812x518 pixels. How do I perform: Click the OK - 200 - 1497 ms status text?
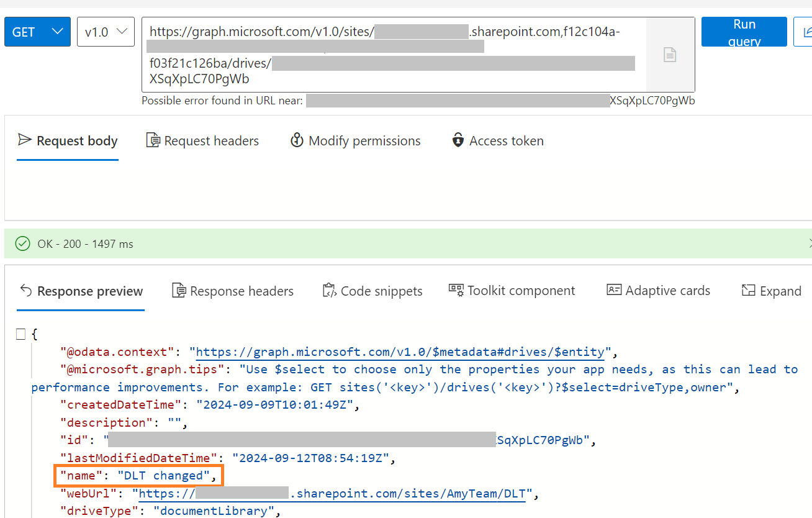(x=85, y=244)
